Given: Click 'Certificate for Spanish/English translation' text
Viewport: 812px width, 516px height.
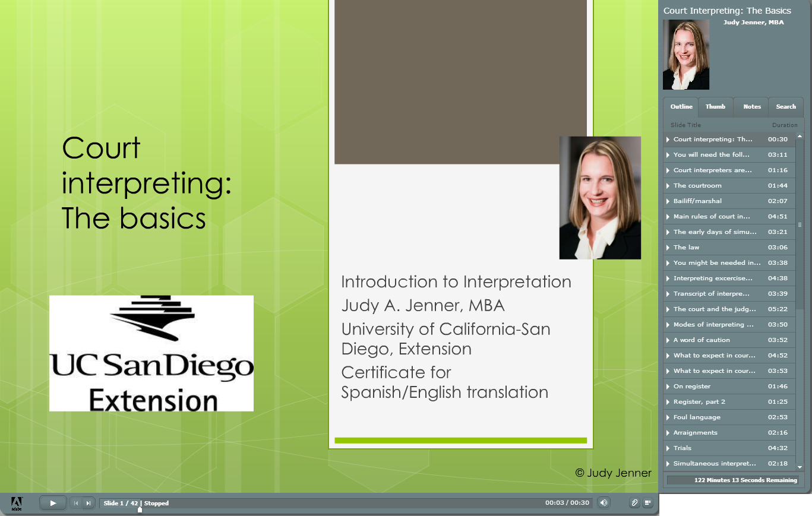Looking at the screenshot, I should click(x=444, y=382).
